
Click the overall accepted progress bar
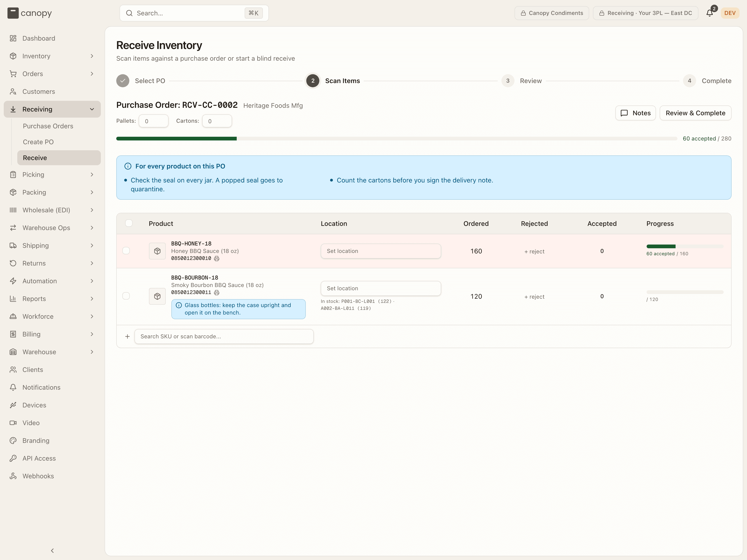(396, 139)
